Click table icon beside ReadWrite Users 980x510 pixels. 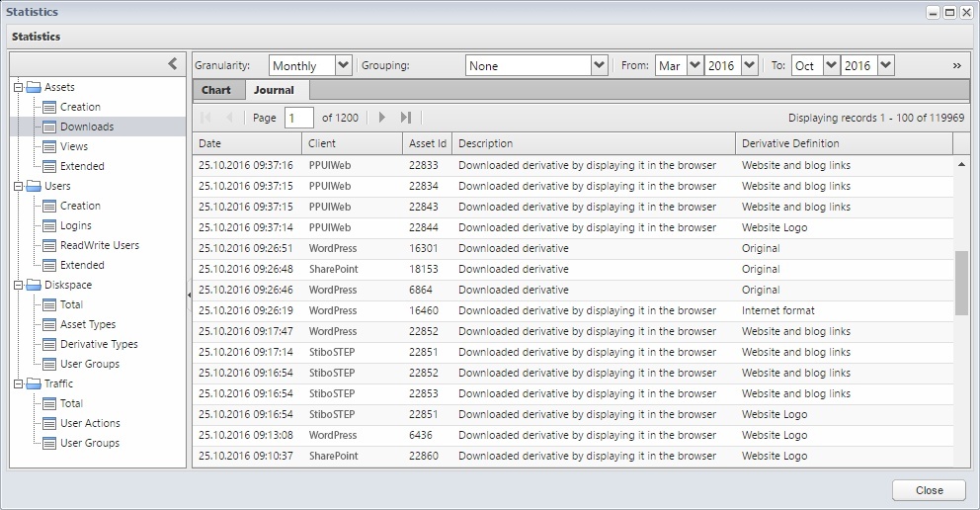click(x=49, y=246)
